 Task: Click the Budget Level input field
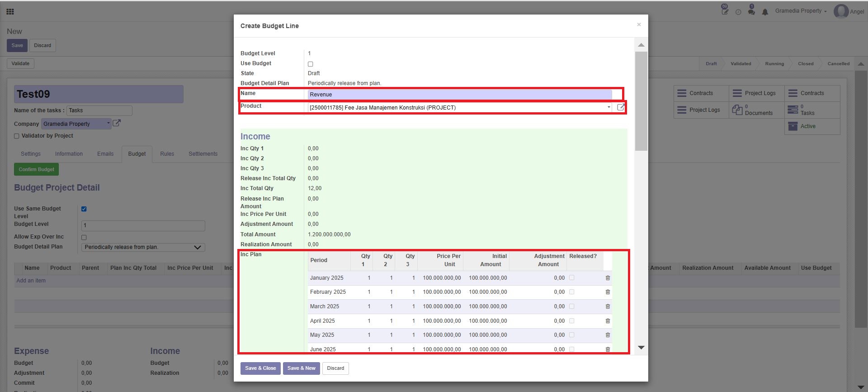click(x=143, y=225)
